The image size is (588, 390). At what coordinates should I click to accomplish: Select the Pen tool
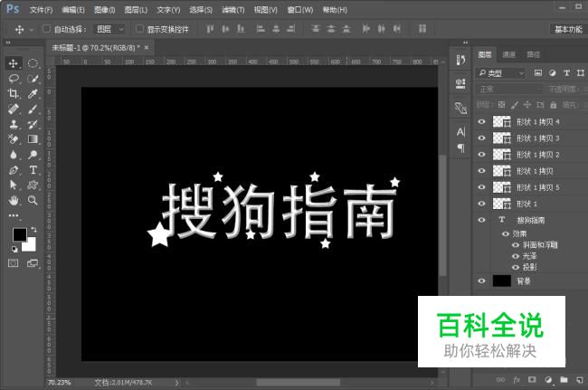(x=14, y=170)
